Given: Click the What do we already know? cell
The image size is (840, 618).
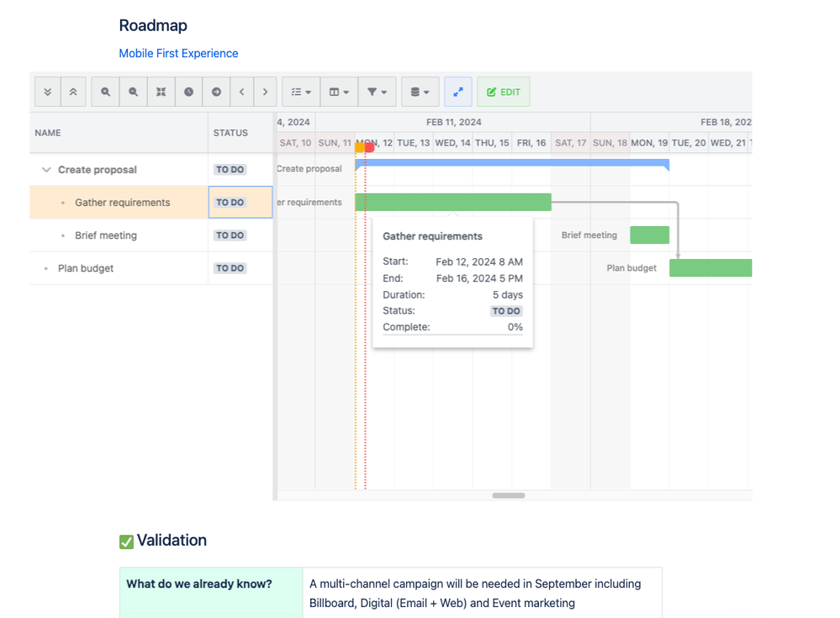Looking at the screenshot, I should (212, 593).
